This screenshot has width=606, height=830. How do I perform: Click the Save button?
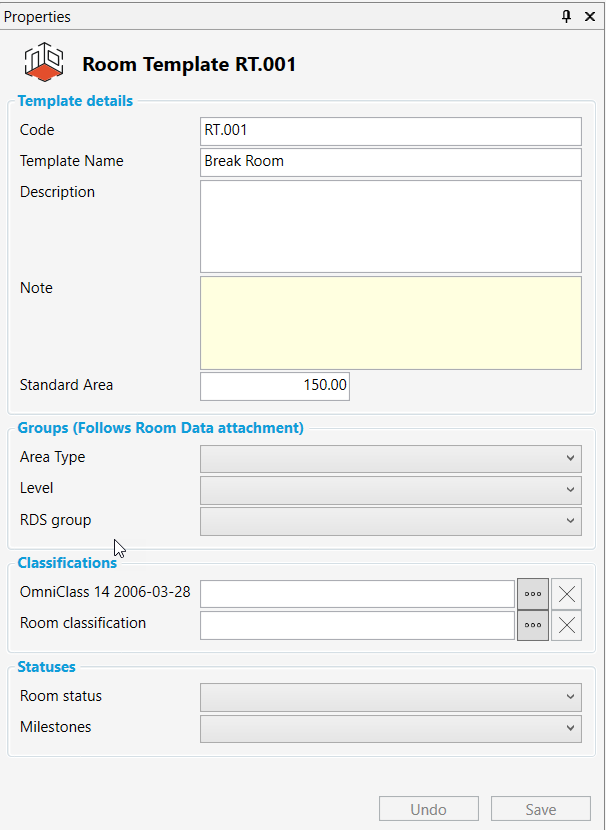click(x=541, y=809)
